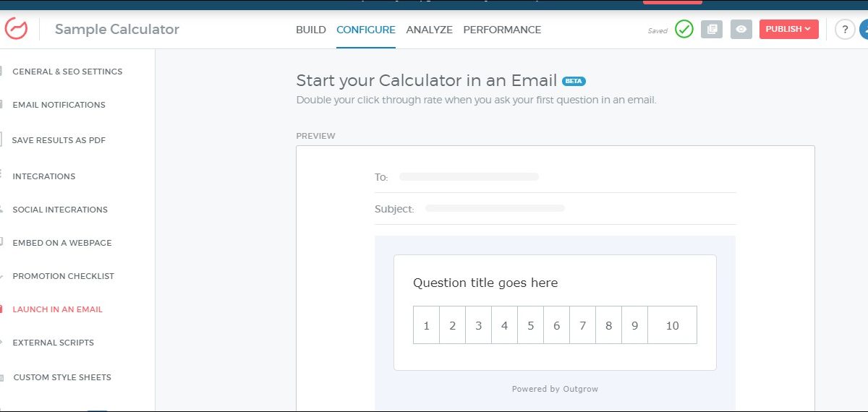The image size is (868, 412).
Task: Click the gray duplicate pages icon
Action: [712, 29]
